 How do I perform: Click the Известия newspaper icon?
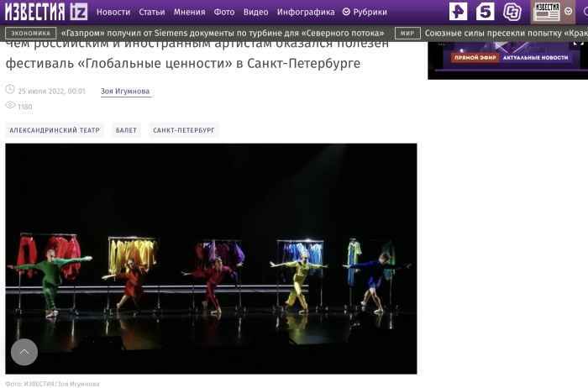tap(547, 12)
